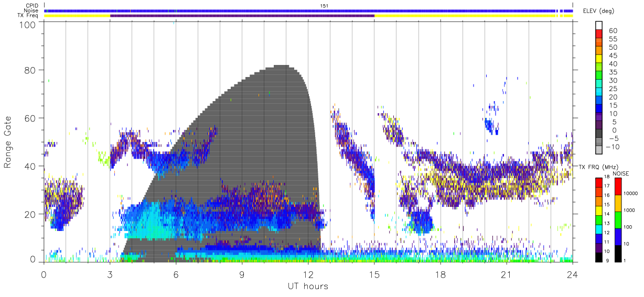This screenshot has height=297, width=644.
Task: Click the 60 label on the ELEV scale
Action: [613, 31]
